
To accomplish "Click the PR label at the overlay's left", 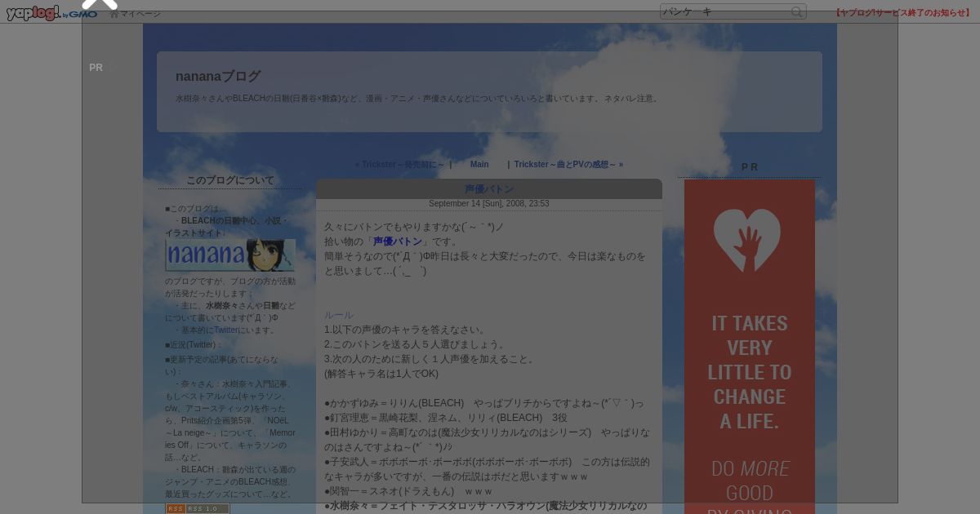I will point(96,68).
